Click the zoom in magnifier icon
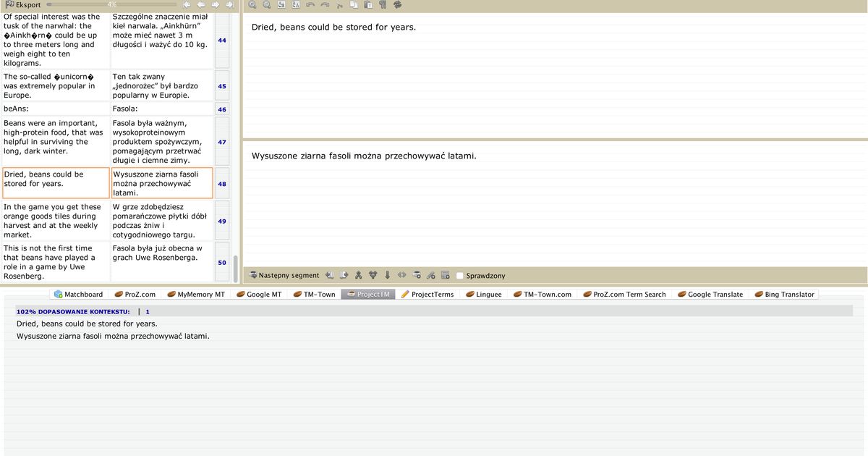The height and width of the screenshot is (456, 868). tap(252, 5)
